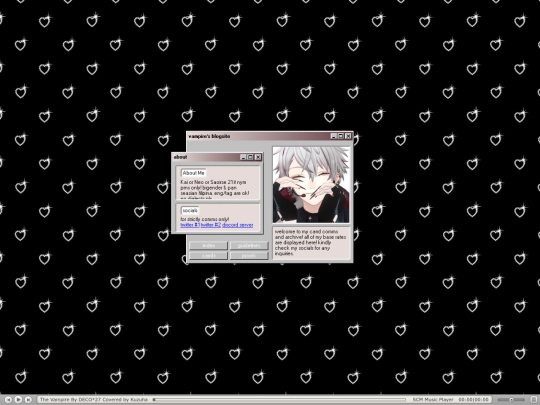The width and height of the screenshot is (540, 405).
Task: Click the vampire's blogsite title text
Action: (x=209, y=136)
